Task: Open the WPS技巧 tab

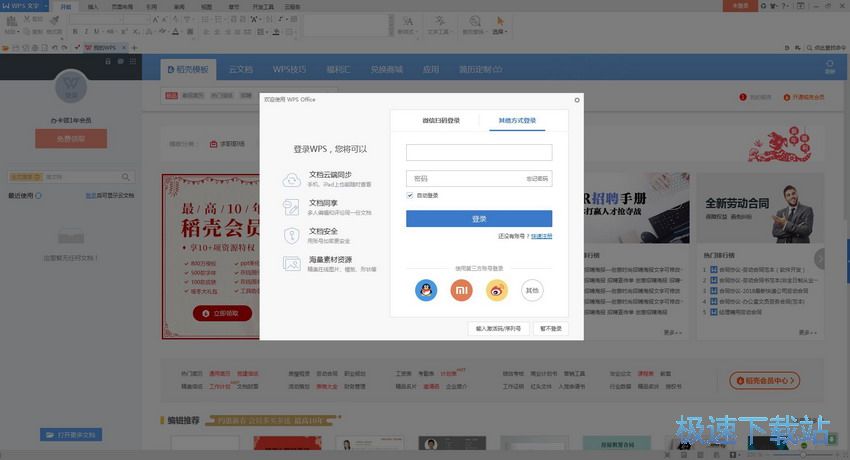Action: (289, 69)
